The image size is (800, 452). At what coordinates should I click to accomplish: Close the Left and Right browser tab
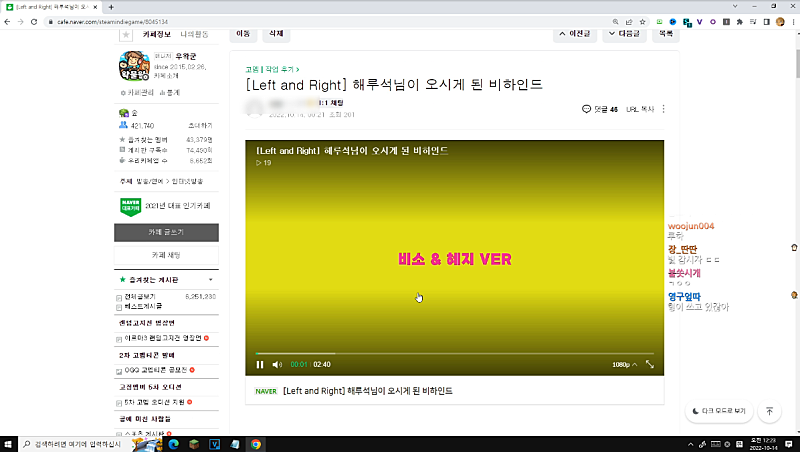coord(95,7)
